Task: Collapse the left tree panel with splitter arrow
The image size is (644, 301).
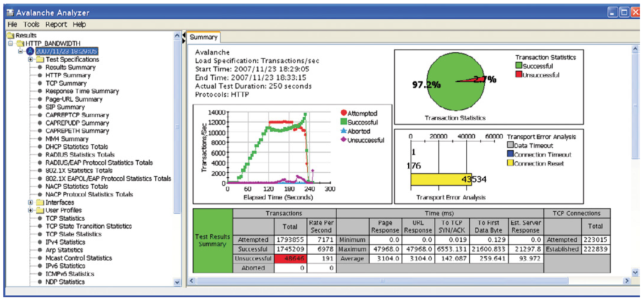Action: 184,35
